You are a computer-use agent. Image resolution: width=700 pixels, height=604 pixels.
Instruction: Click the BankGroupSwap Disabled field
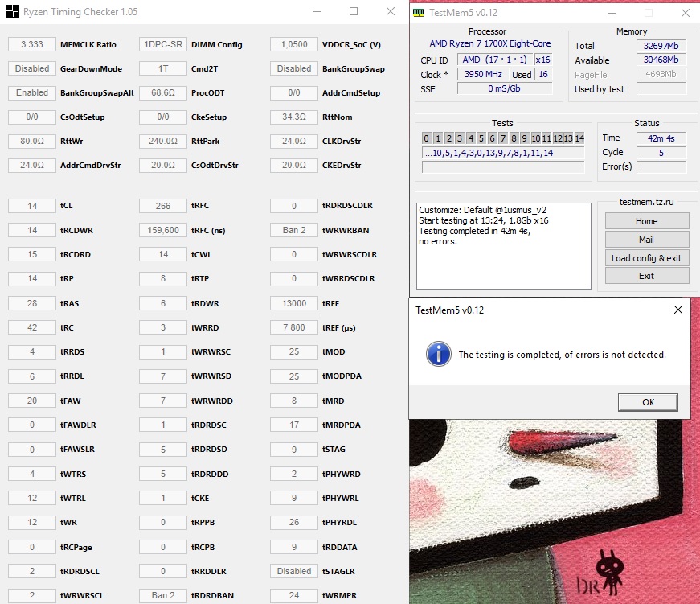[294, 68]
